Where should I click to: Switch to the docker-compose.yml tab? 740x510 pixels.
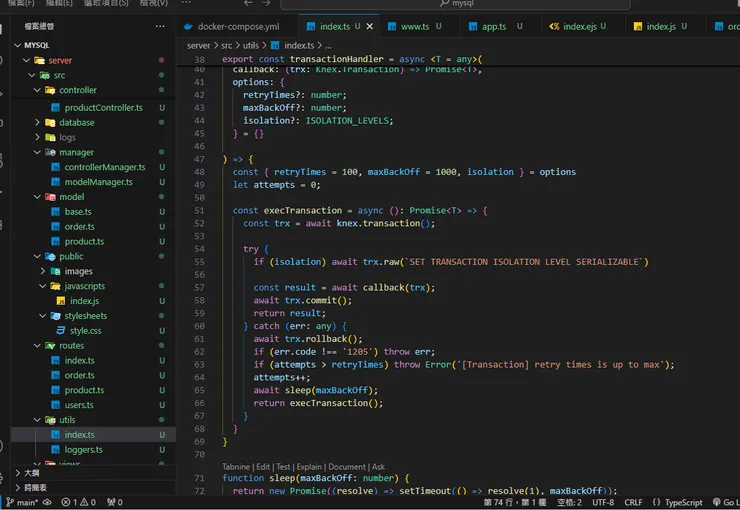click(x=237, y=26)
